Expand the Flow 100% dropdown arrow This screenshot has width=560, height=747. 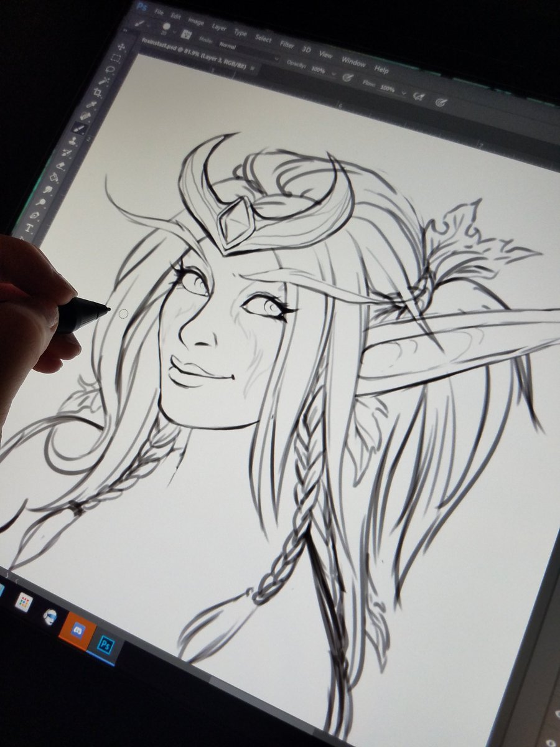(404, 93)
